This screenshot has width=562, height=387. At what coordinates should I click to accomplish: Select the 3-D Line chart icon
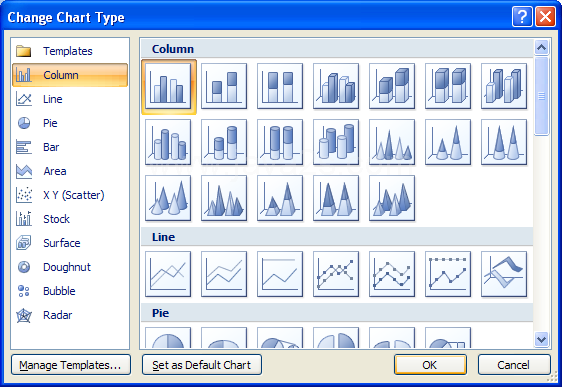click(x=504, y=274)
